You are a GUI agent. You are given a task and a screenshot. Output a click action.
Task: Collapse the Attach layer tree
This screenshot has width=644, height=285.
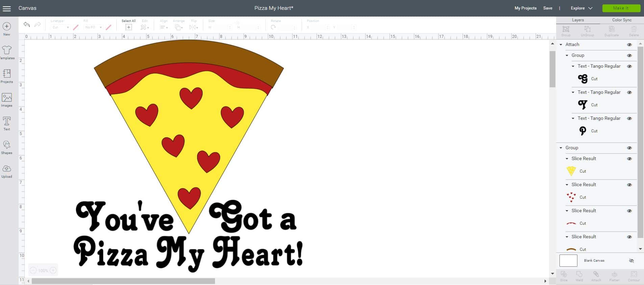pos(561,45)
